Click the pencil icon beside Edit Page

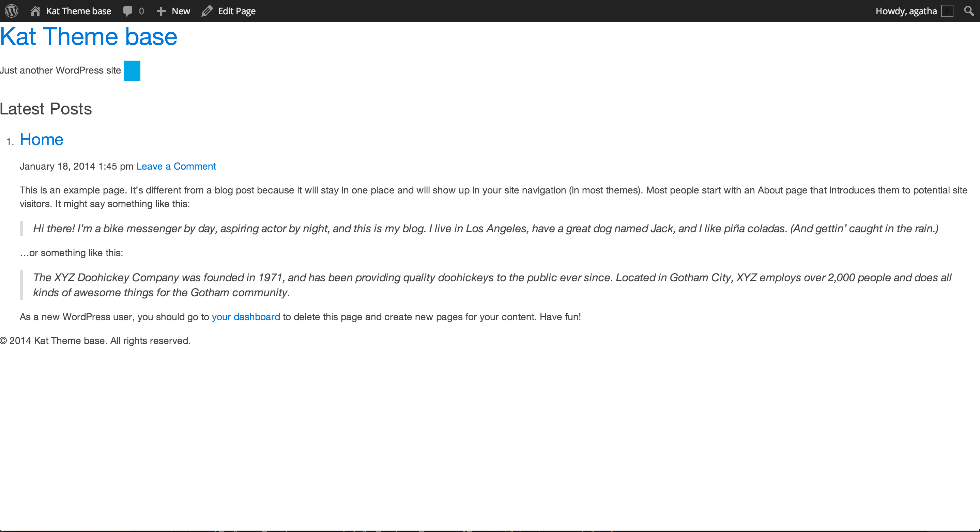pos(206,11)
